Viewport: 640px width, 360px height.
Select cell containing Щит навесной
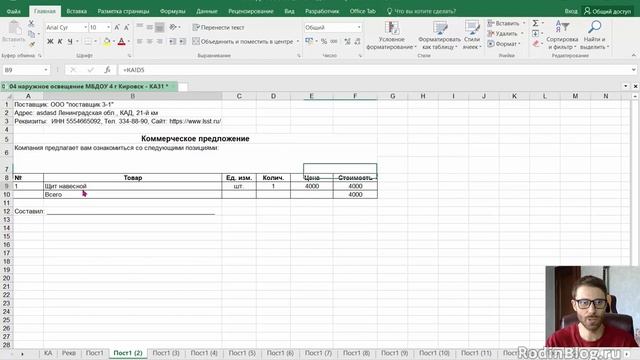point(133,186)
